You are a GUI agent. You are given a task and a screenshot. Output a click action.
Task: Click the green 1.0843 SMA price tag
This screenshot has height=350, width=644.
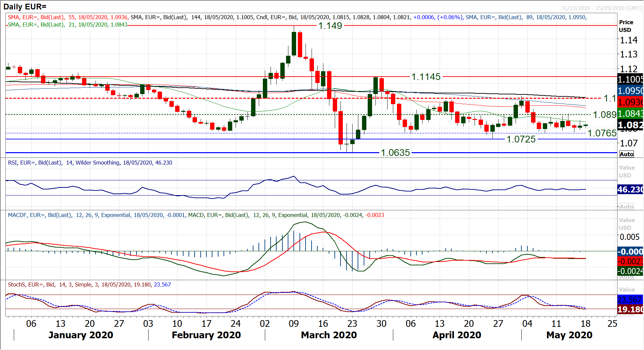coord(630,114)
